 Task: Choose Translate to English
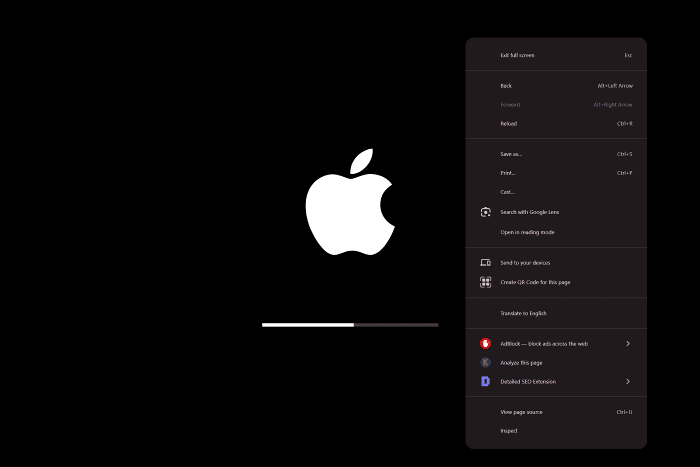[523, 313]
